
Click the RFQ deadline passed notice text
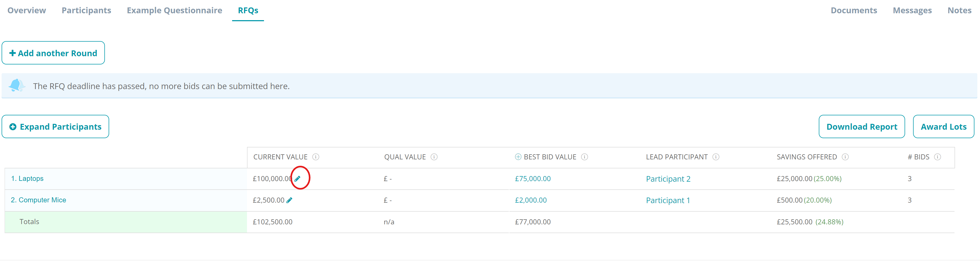pyautogui.click(x=161, y=86)
